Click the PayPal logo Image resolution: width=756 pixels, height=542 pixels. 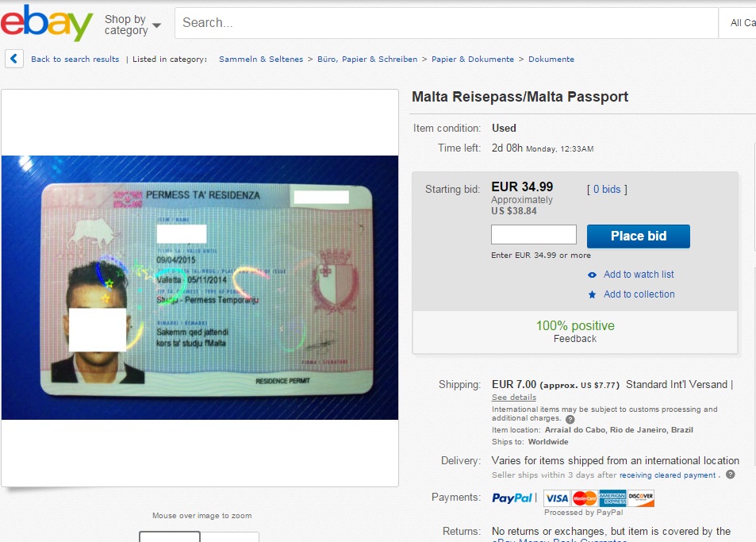click(512, 498)
